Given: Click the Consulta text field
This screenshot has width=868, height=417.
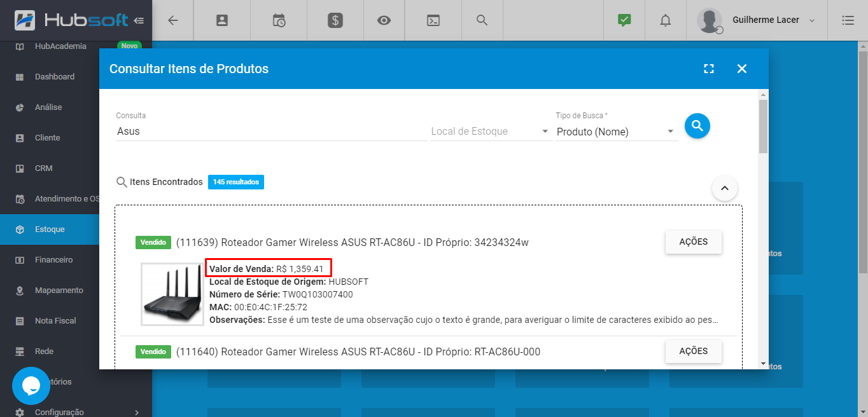Looking at the screenshot, I should pos(270,132).
